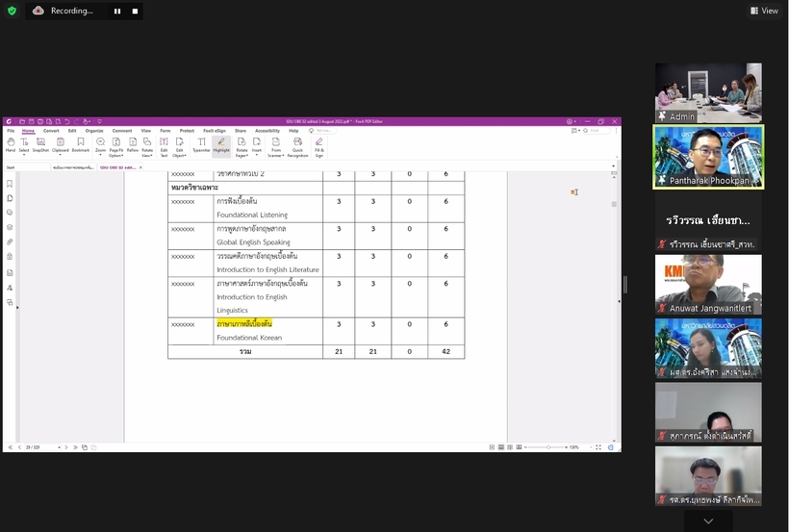This screenshot has width=789, height=532.
Task: Switch to the Edit ribbon tab
Action: coord(72,131)
